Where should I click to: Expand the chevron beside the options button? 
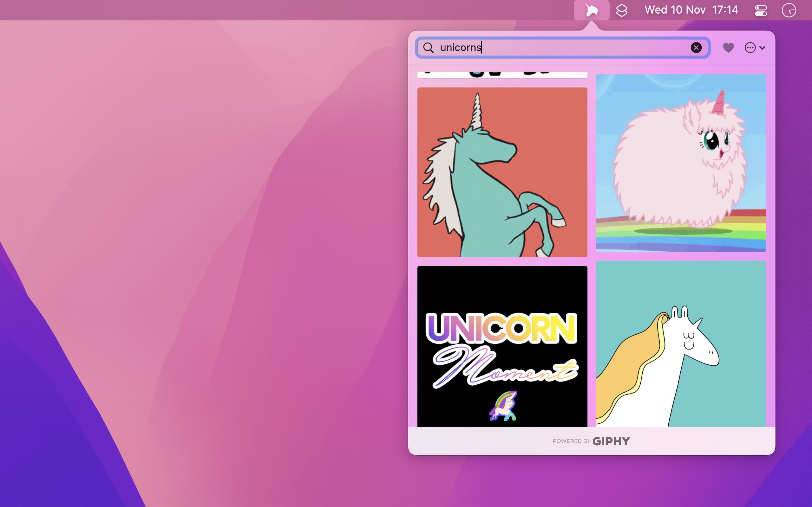762,48
